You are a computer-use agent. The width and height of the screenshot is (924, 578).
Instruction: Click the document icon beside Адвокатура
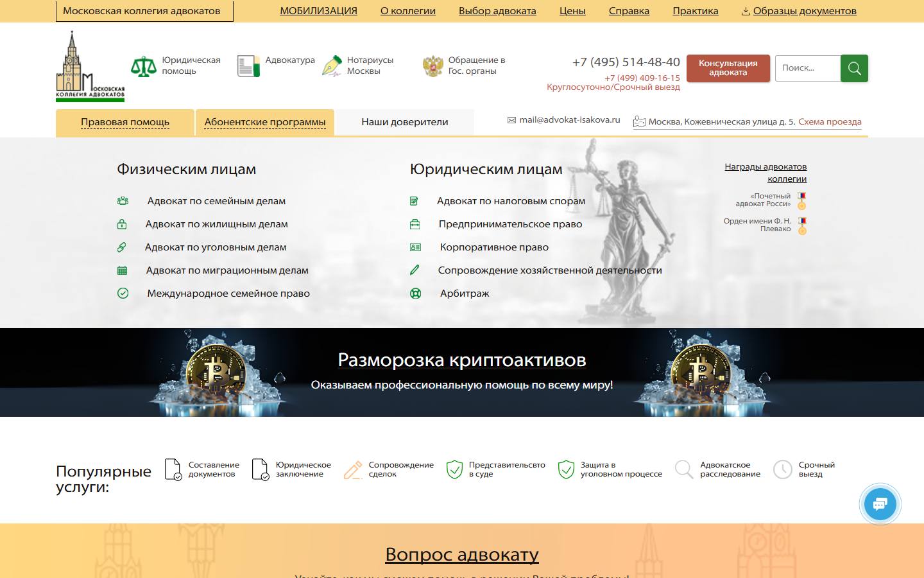pos(248,66)
